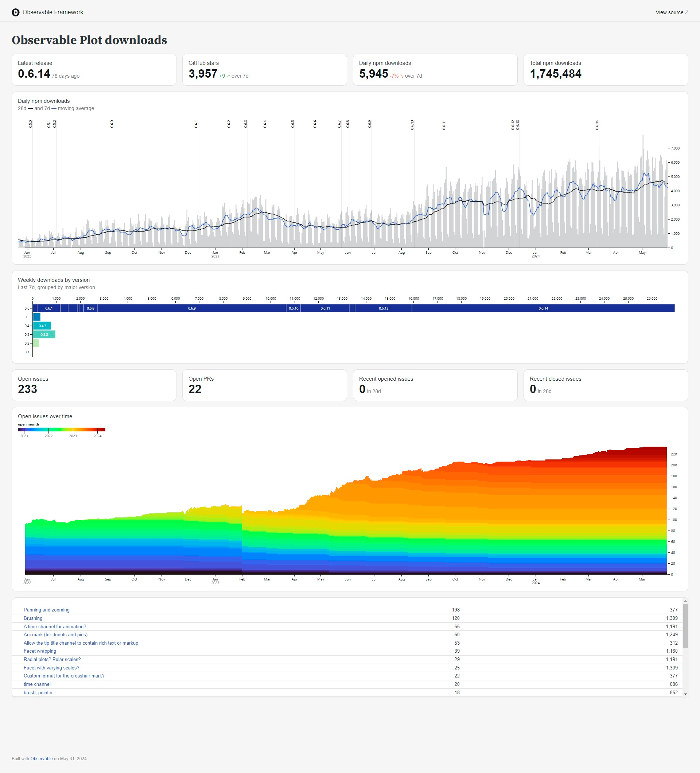Click the 0.6.9 segment in weekly downloads bar
The image size is (700, 773).
192,308
